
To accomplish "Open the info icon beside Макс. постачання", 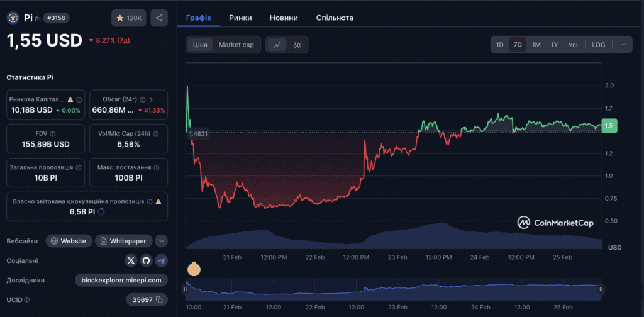I will pos(157,167).
